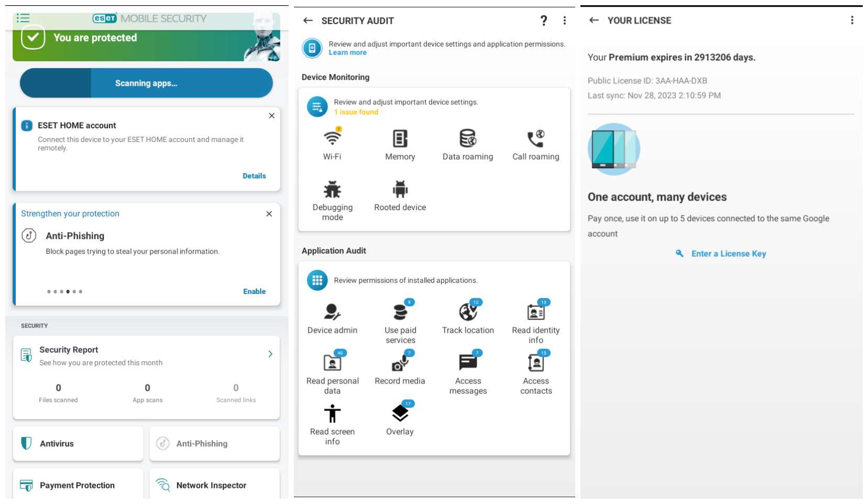
Task: Open Device admin permission audit
Action: pos(332,312)
